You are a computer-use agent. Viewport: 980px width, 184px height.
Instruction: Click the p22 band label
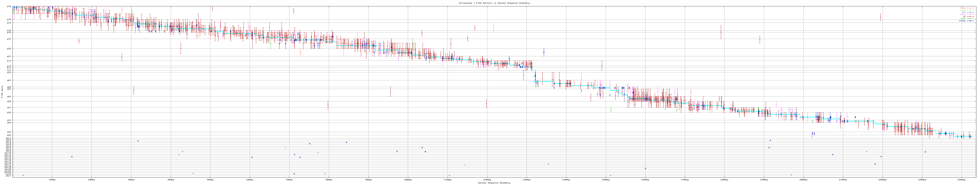point(9,49)
